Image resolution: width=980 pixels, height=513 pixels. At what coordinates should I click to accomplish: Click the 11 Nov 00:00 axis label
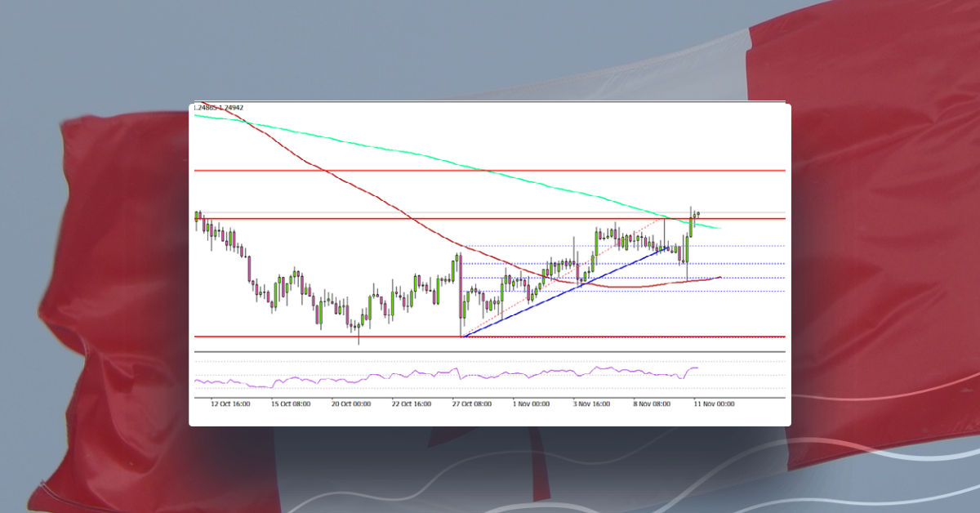click(714, 404)
